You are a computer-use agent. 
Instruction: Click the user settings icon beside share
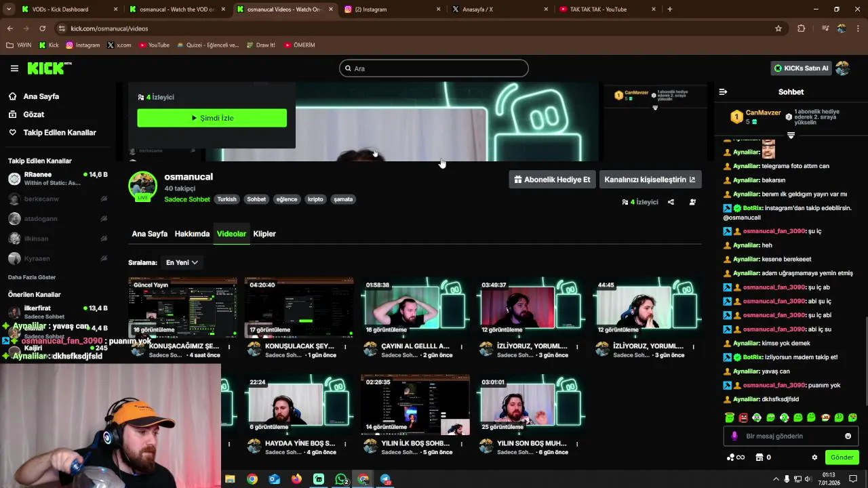pyautogui.click(x=692, y=202)
